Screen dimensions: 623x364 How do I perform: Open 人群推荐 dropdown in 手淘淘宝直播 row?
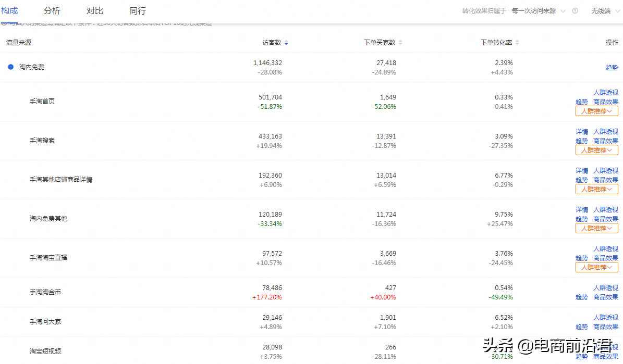[596, 268]
